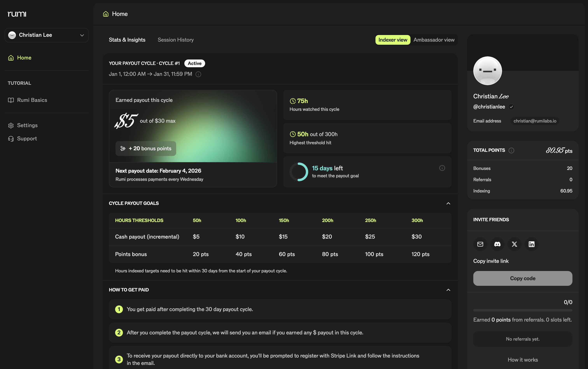This screenshot has width=588, height=369.
Task: Open the How it works link
Action: pos(523,359)
